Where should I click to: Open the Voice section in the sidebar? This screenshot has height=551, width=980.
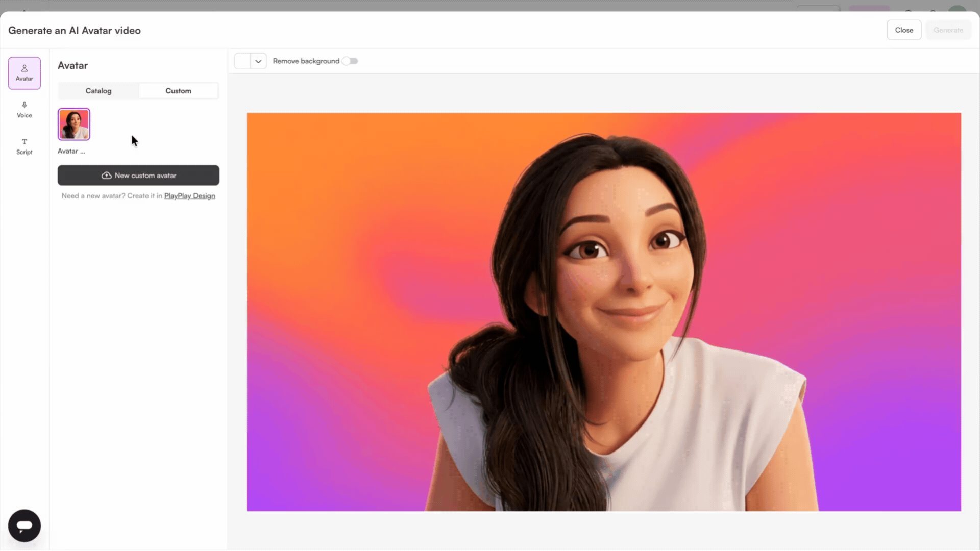point(24,110)
